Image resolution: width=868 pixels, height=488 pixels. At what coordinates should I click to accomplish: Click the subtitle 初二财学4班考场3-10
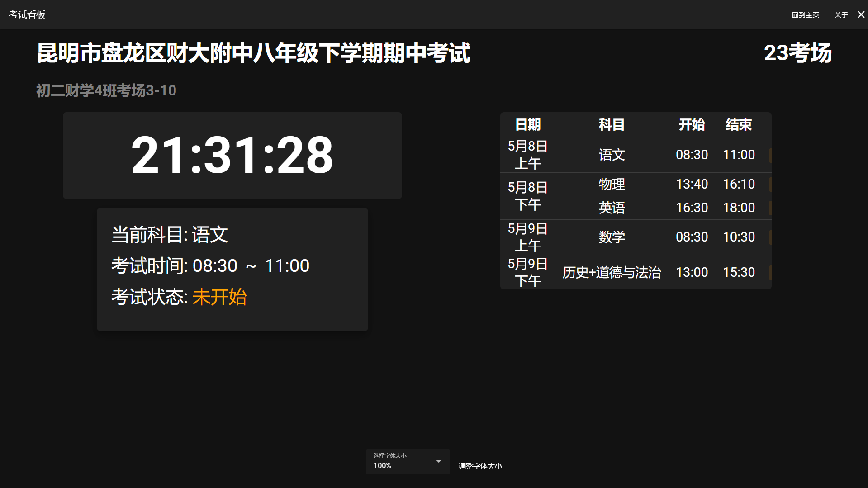106,90
